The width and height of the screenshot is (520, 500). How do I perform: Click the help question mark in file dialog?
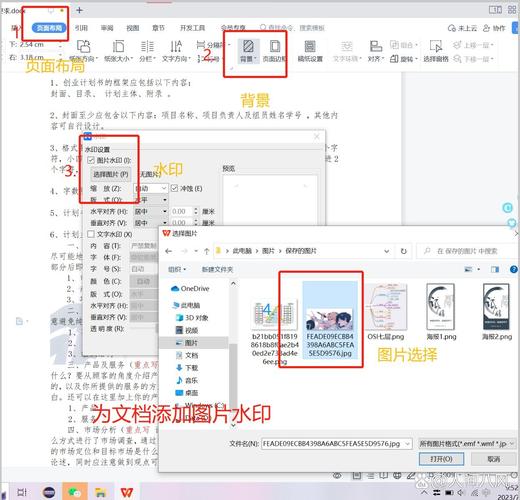(x=514, y=269)
